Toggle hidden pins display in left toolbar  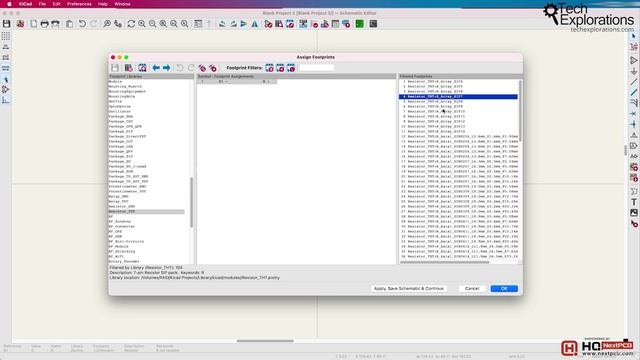click(x=6, y=90)
